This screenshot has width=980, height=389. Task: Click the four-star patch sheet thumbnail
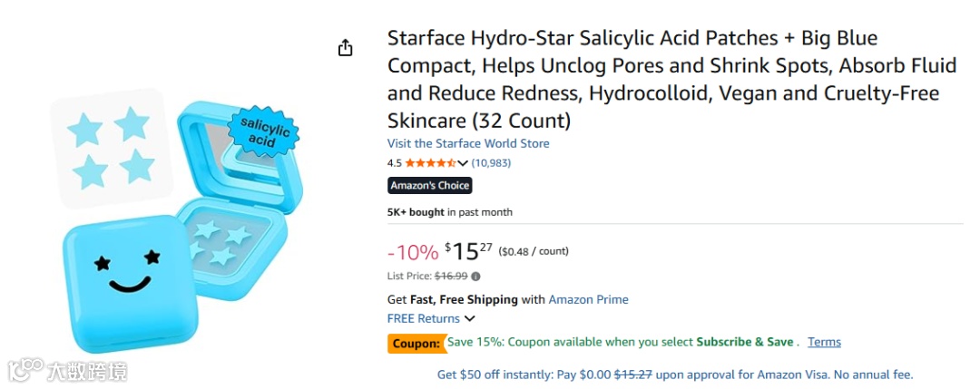pos(112,148)
